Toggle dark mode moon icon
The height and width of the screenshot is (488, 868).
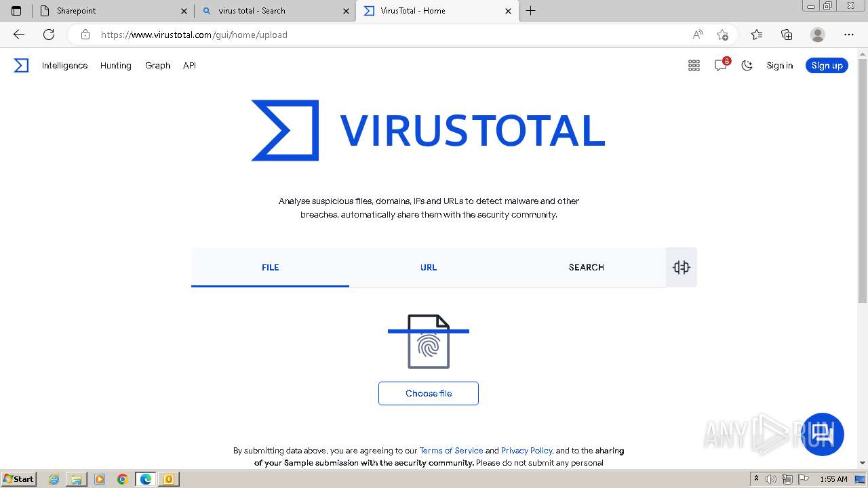click(747, 65)
